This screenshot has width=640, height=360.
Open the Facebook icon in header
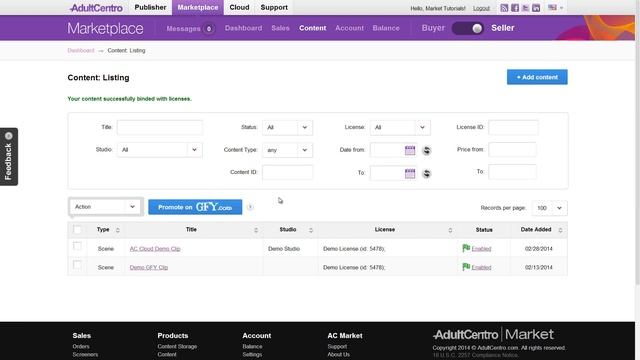[x=515, y=8]
